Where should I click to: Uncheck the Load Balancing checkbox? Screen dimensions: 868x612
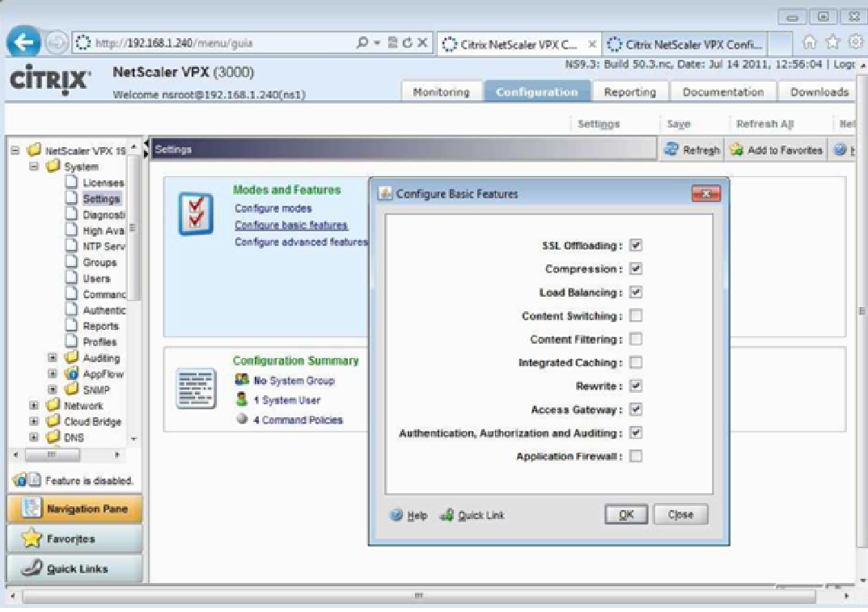tap(636, 292)
